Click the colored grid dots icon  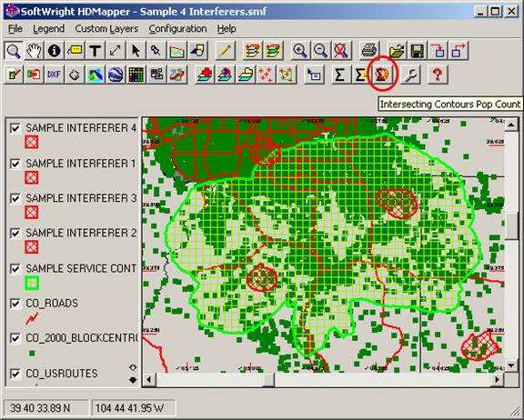point(136,75)
